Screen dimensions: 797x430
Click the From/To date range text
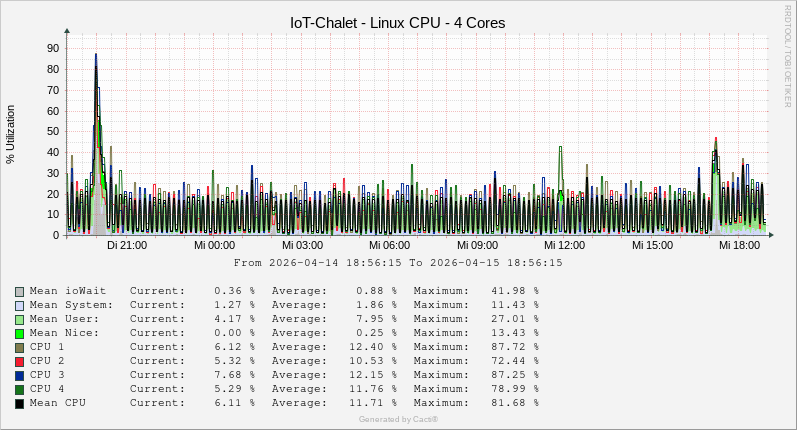397,263
